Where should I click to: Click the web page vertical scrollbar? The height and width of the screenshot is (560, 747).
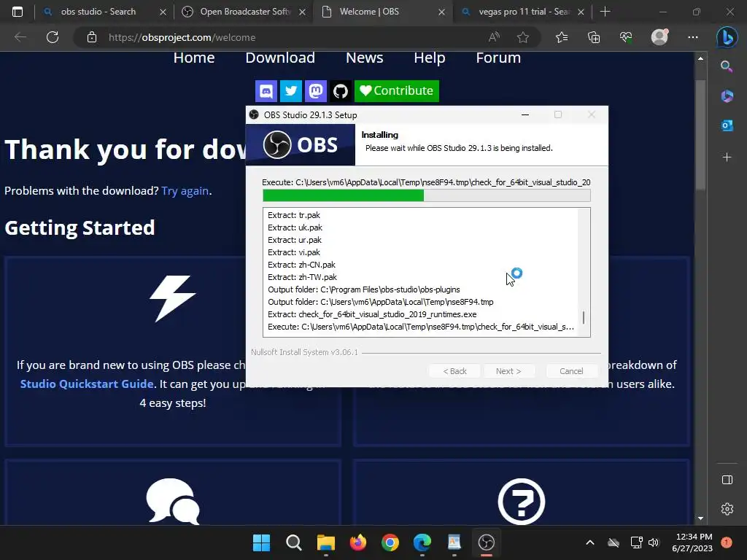(x=700, y=136)
